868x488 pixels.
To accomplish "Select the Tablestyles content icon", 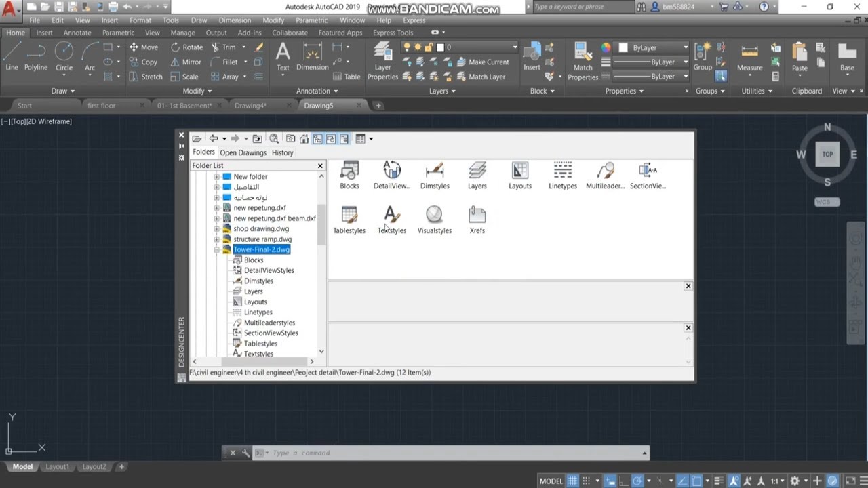I will coord(349,220).
